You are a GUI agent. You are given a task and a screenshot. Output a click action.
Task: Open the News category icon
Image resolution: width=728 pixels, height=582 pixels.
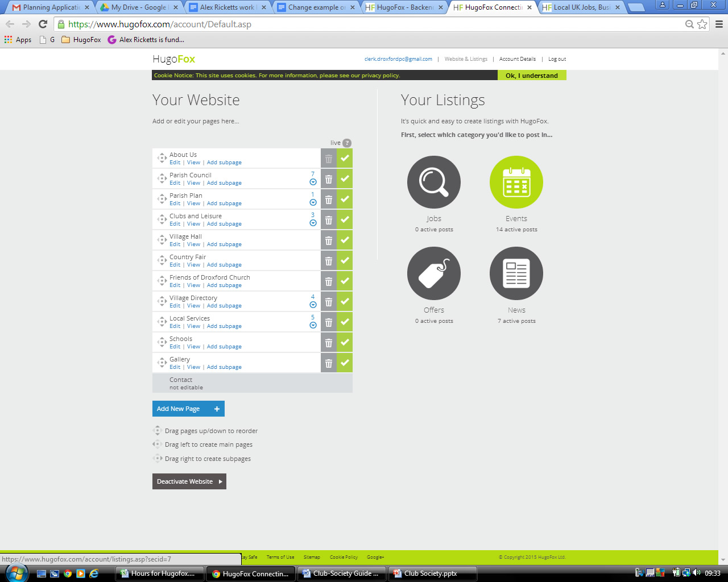click(516, 273)
